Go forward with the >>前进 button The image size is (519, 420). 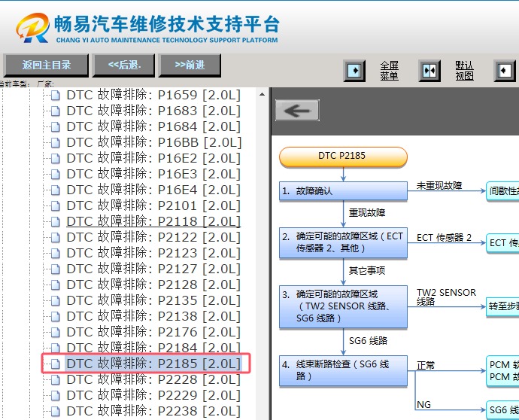[190, 65]
